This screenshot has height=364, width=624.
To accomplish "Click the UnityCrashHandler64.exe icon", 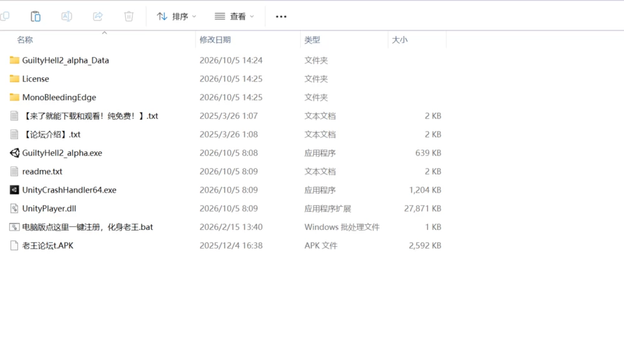I will point(14,189).
